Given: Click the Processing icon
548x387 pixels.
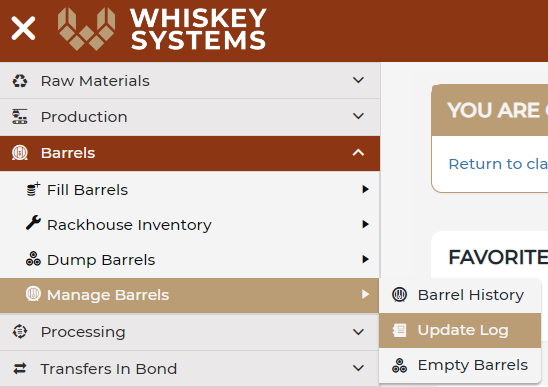Looking at the screenshot, I should (20, 331).
